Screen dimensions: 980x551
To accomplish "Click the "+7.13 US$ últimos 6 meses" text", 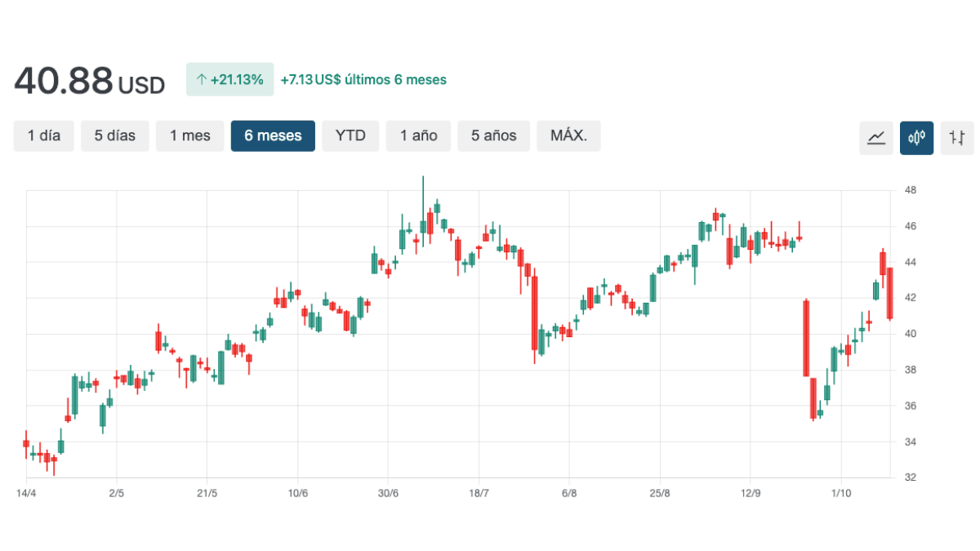I will (364, 79).
